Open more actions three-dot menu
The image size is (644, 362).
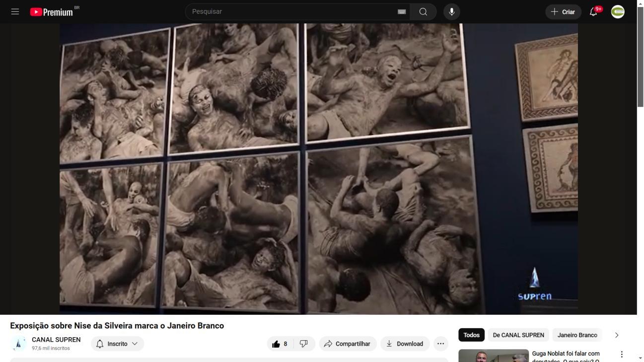click(x=440, y=344)
